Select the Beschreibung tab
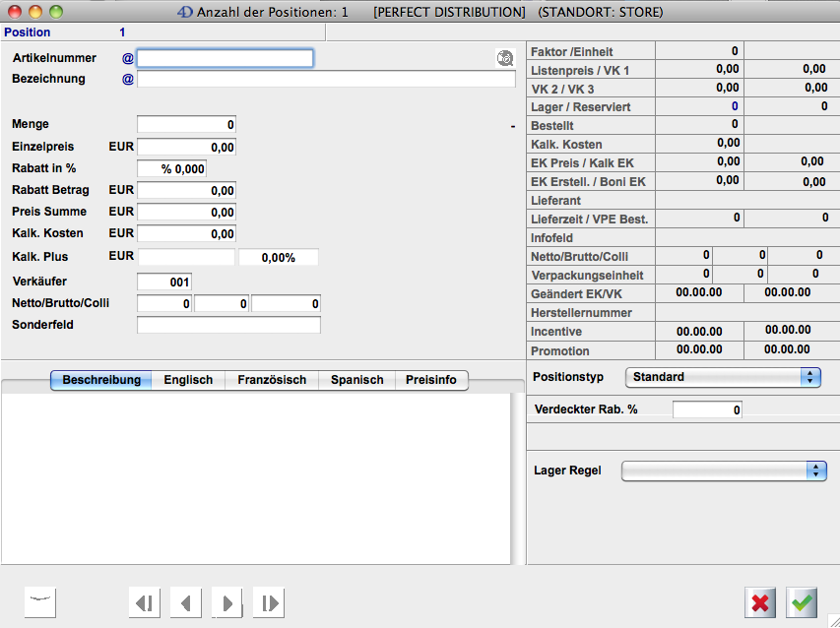The height and width of the screenshot is (628, 840). tap(101, 380)
